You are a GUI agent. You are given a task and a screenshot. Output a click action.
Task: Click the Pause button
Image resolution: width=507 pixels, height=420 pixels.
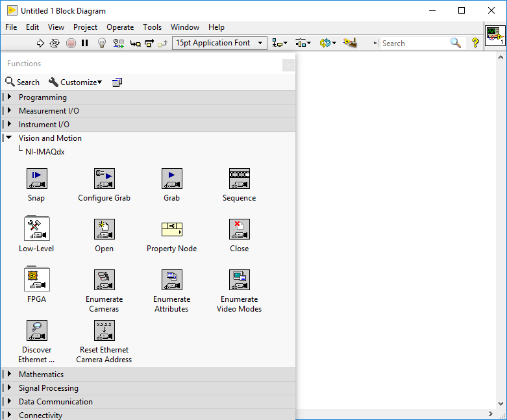(x=84, y=43)
